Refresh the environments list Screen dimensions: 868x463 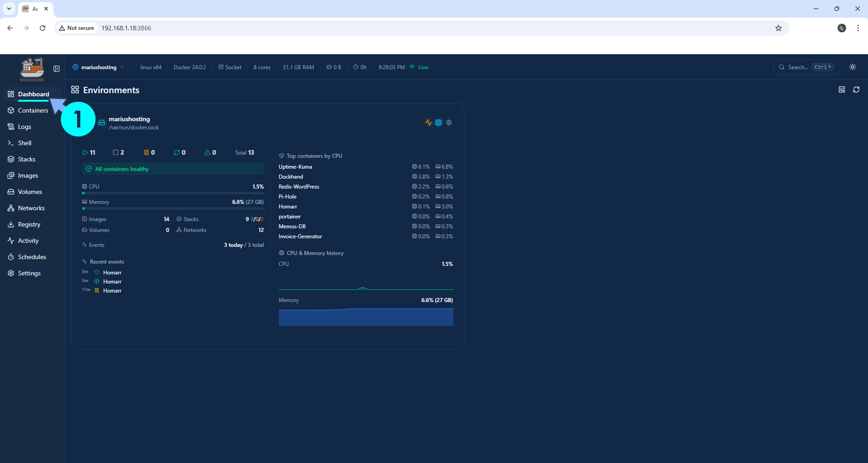tap(856, 90)
